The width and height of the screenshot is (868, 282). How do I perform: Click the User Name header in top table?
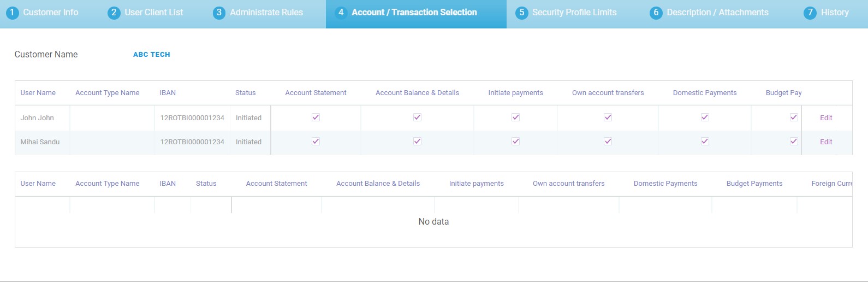click(38, 93)
